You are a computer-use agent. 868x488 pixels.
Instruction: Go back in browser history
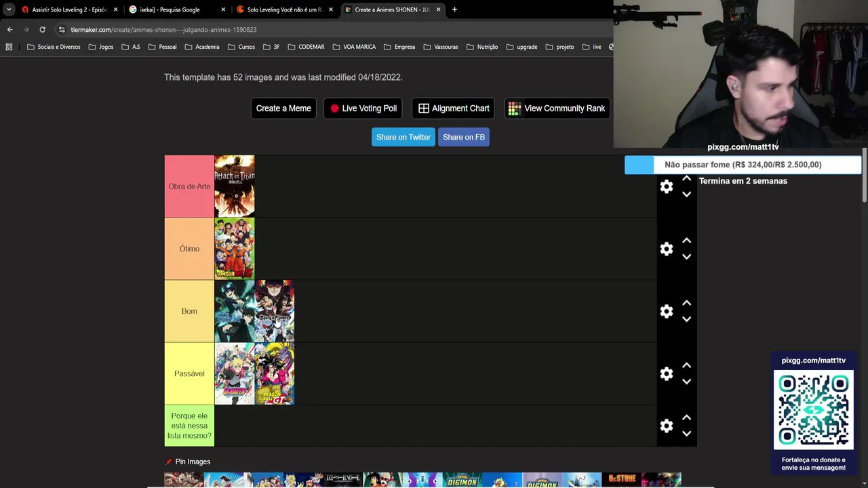point(9,30)
